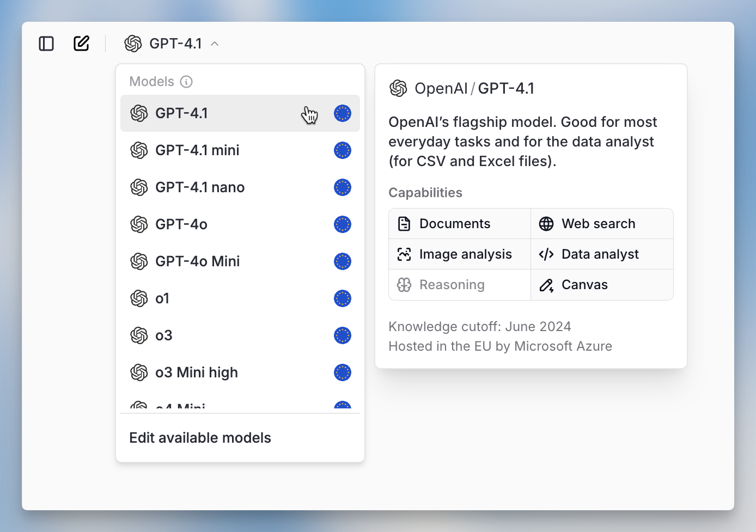Click EU flag badge on o3 Mini high row
Image resolution: width=756 pixels, height=532 pixels.
343,372
